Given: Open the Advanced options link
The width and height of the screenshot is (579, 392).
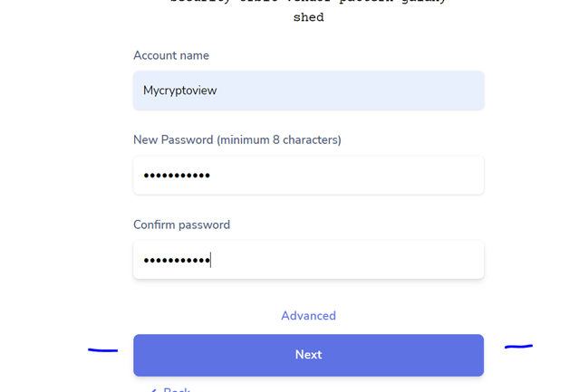Looking at the screenshot, I should pos(308,316).
